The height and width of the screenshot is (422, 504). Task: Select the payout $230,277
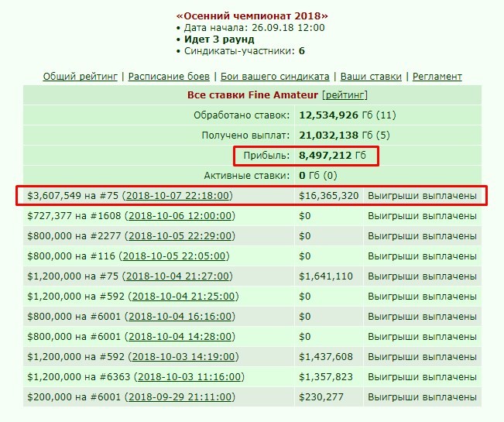pos(321,397)
